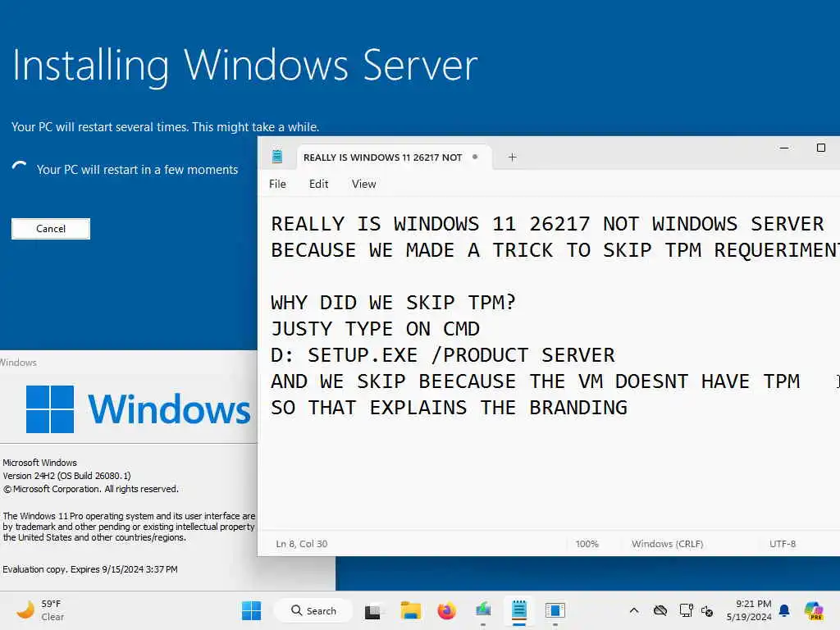This screenshot has height=630, width=840.
Task: Select the REALLY IS WINDOWS 11 tab
Action: [393, 157]
